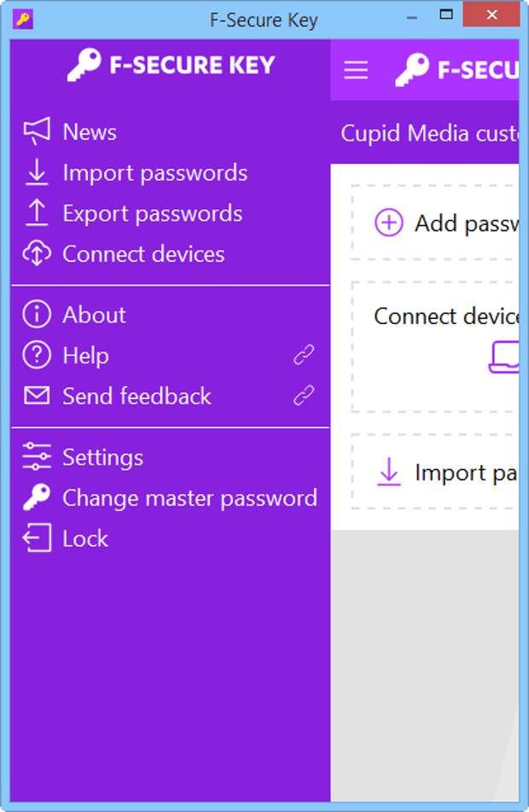Click the Import passwords download-arrow icon
This screenshot has width=529, height=812.
pyautogui.click(x=37, y=172)
